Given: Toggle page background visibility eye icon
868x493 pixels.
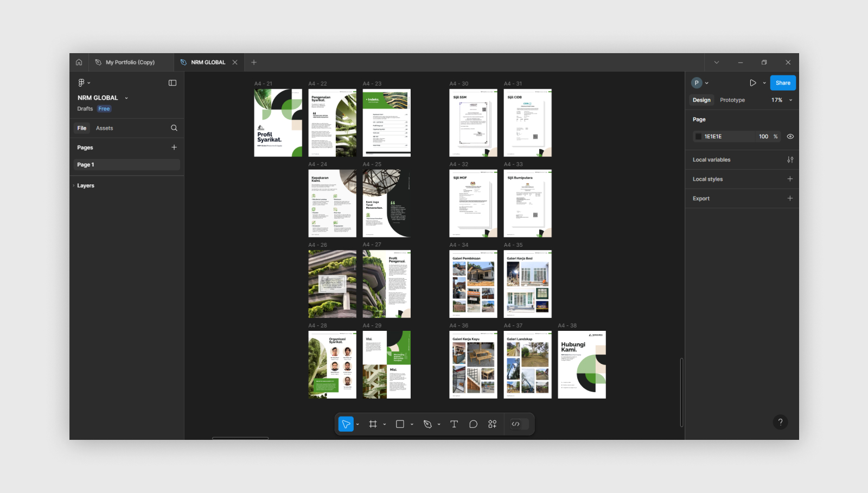Looking at the screenshot, I should [790, 137].
